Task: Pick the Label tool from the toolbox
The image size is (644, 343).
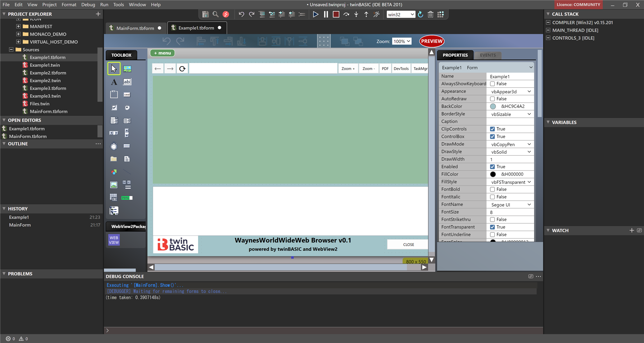Action: [114, 82]
